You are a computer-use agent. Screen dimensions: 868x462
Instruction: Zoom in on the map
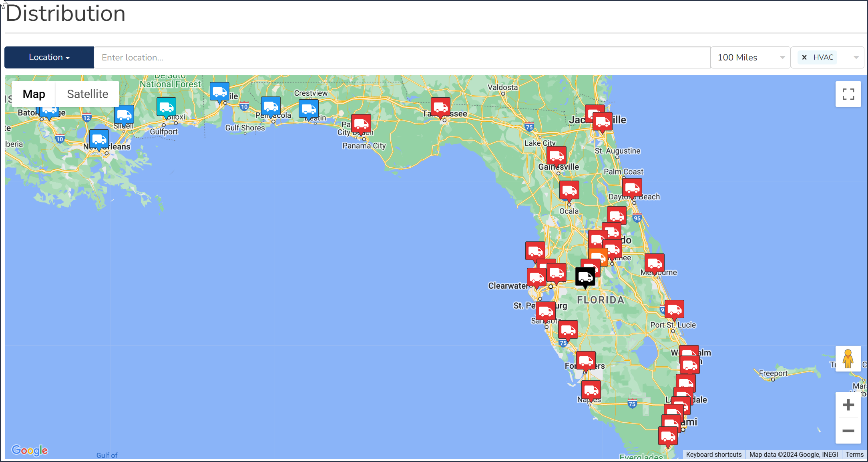coord(848,405)
